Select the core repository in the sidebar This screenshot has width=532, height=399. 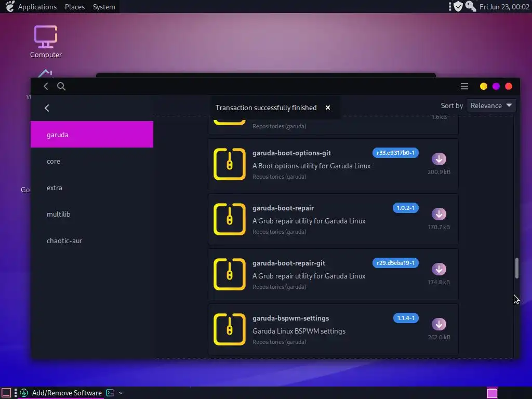tap(92, 161)
